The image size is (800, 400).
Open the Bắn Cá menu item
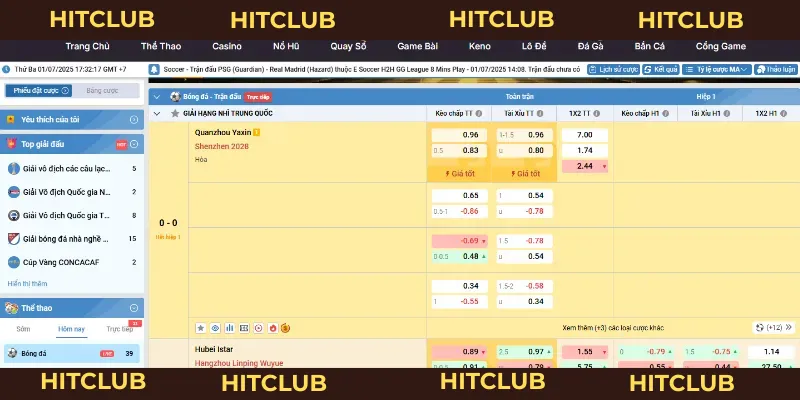click(649, 46)
